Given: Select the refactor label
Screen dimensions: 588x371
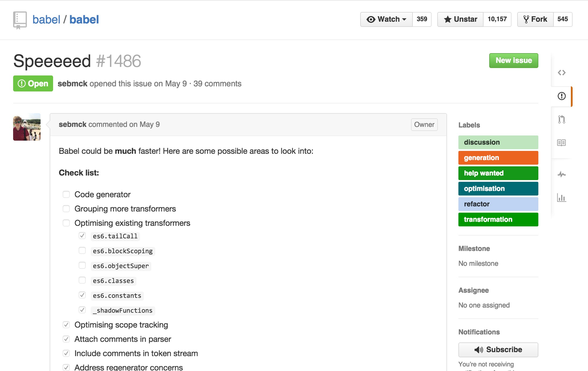Looking at the screenshot, I should click(x=498, y=204).
